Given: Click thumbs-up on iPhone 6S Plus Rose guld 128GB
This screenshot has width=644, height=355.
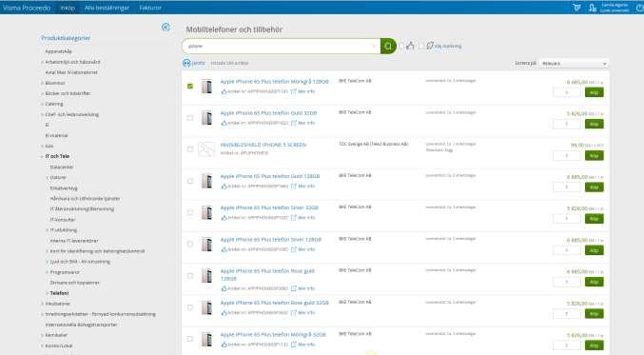Looking at the screenshot, I should pos(224,288).
